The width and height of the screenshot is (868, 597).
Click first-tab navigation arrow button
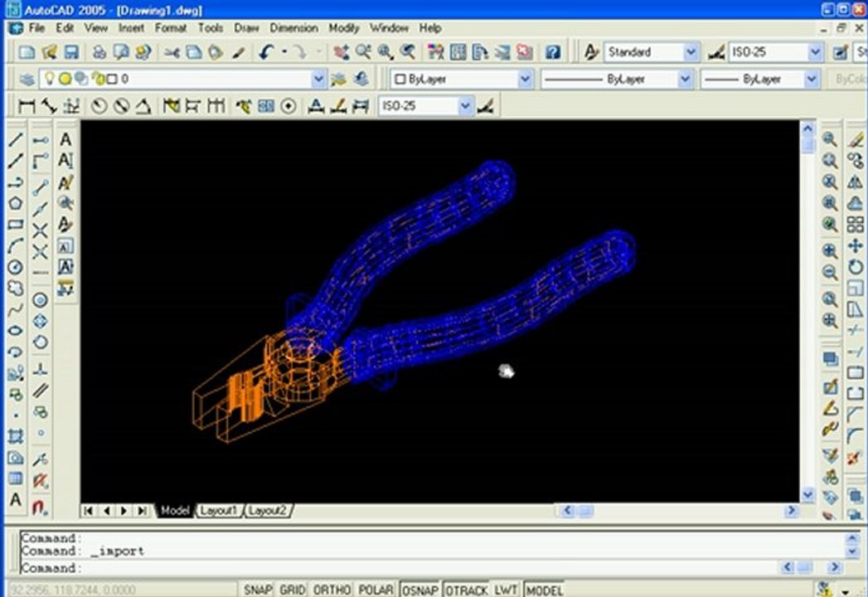[x=88, y=510]
